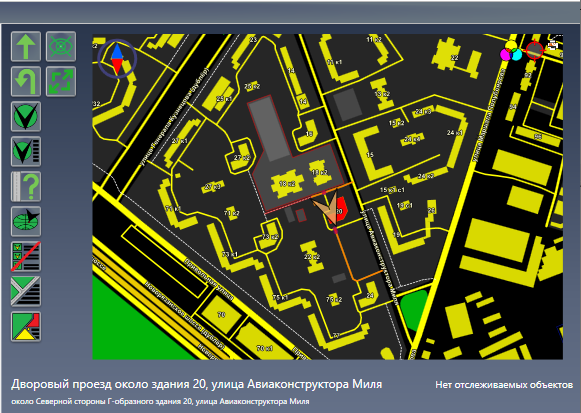
Task: Select the green U-turn arrow button
Action: (x=26, y=81)
